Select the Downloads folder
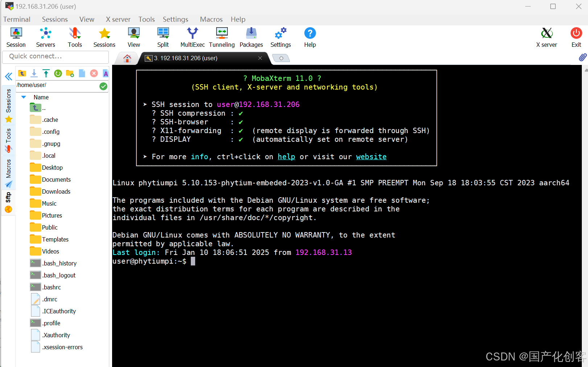588x367 pixels. click(50, 191)
